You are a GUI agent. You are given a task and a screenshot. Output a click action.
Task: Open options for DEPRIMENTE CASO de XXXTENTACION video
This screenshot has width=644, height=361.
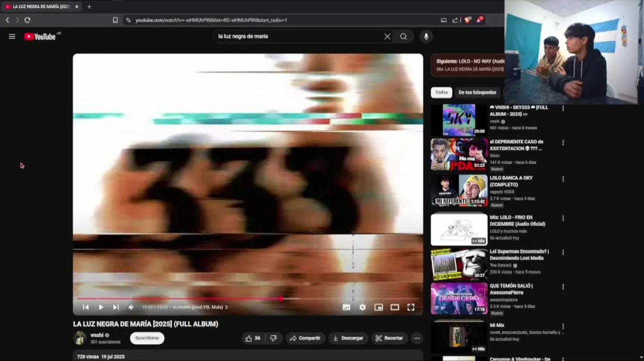(563, 143)
